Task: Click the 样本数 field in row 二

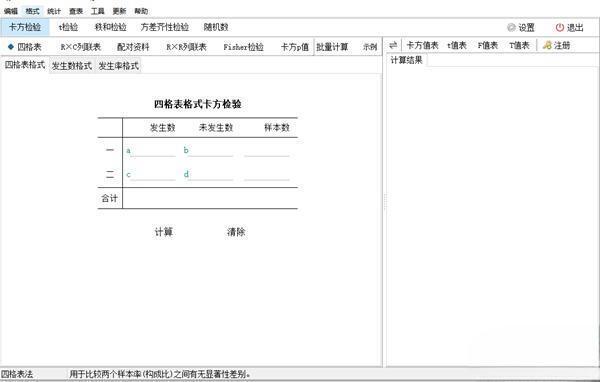Action: (267, 175)
